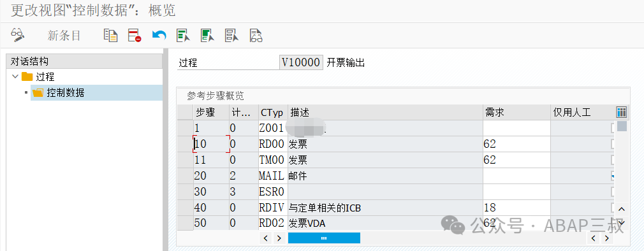Click requirement field 62 in TM00 row
This screenshot has width=644, height=251.
click(516, 160)
